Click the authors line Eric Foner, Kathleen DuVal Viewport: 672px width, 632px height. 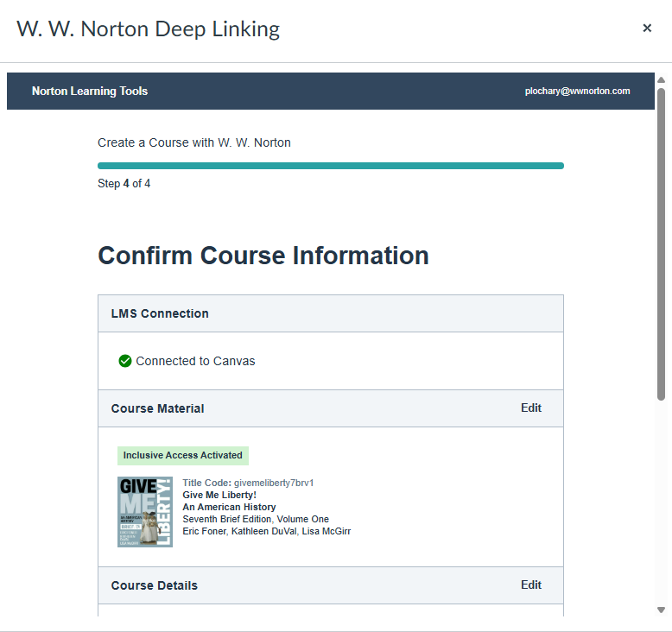[x=267, y=531]
